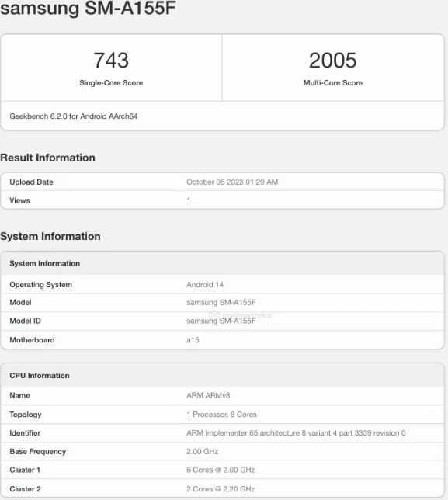Click the Views row label
The width and height of the screenshot is (448, 500).
click(19, 200)
